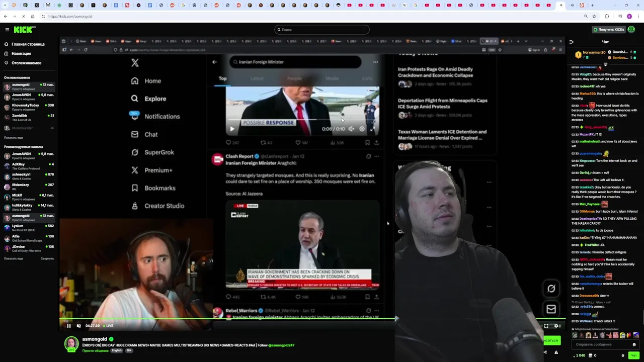This screenshot has width=644, height=362.
Task: Select the Top tab in X search
Action: 222,78
